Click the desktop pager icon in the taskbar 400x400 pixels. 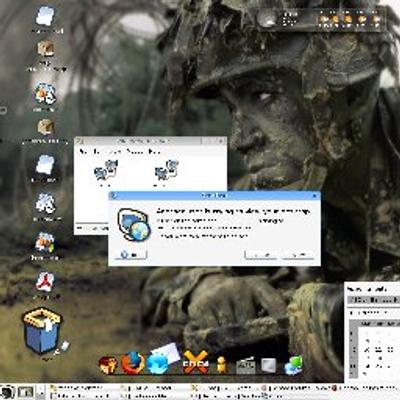point(26,392)
